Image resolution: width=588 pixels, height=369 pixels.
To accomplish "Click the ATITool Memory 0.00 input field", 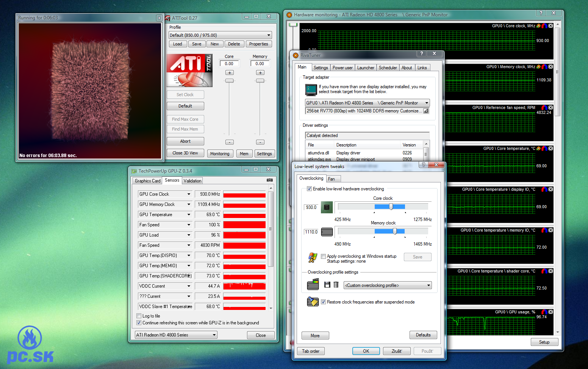I will [260, 64].
